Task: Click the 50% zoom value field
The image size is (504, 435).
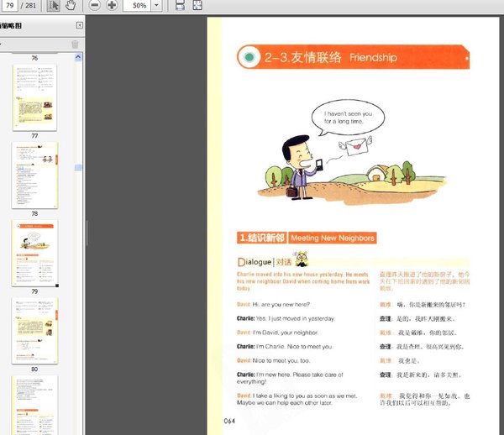Action: (x=137, y=5)
